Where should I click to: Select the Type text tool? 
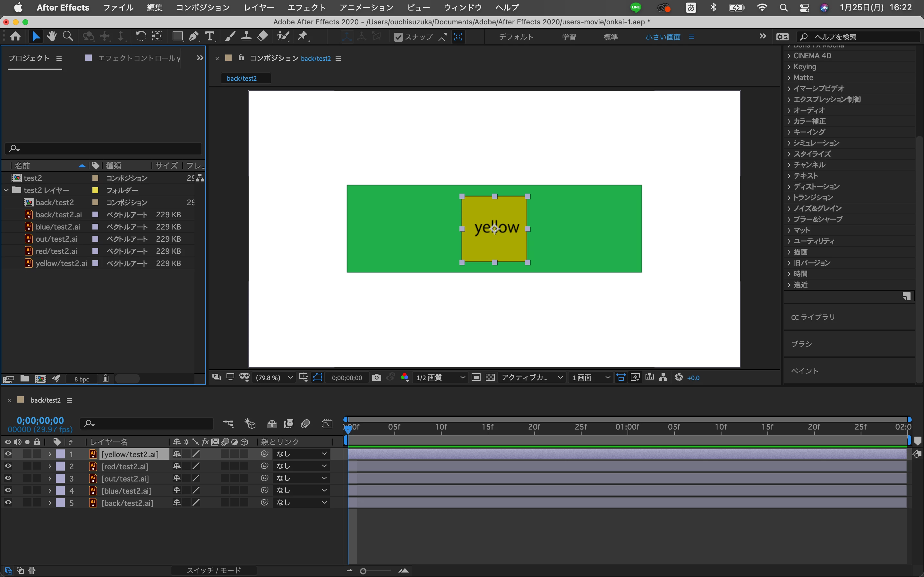[x=210, y=37]
